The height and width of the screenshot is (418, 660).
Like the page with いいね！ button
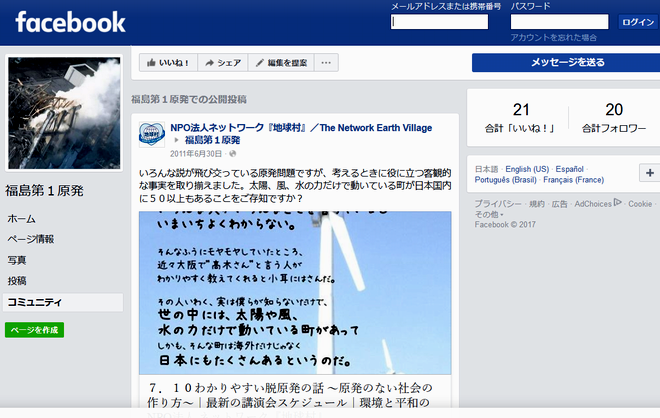coord(168,63)
